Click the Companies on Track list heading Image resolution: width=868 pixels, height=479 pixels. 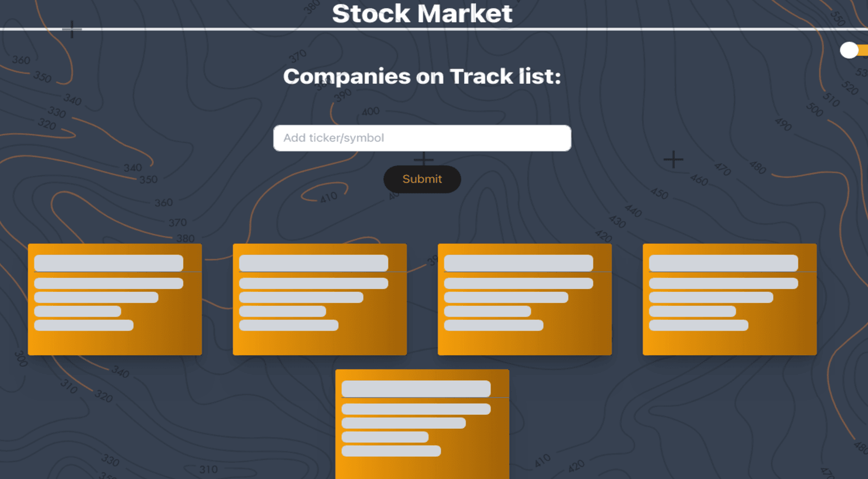422,76
